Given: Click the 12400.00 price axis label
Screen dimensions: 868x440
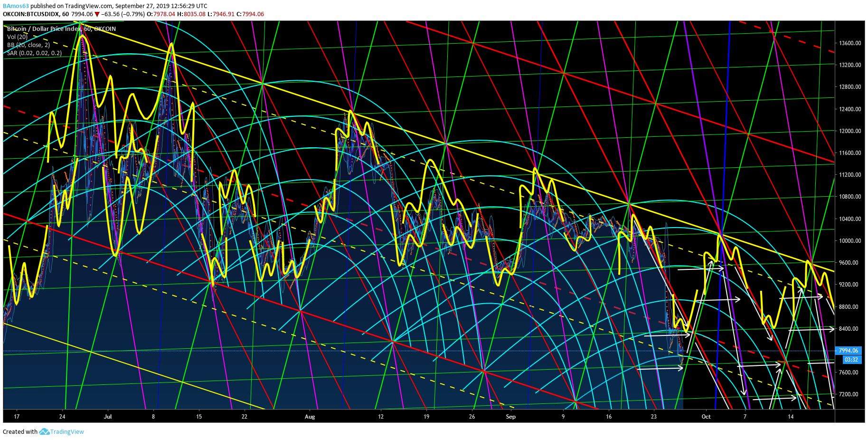Looking at the screenshot, I should pos(850,109).
